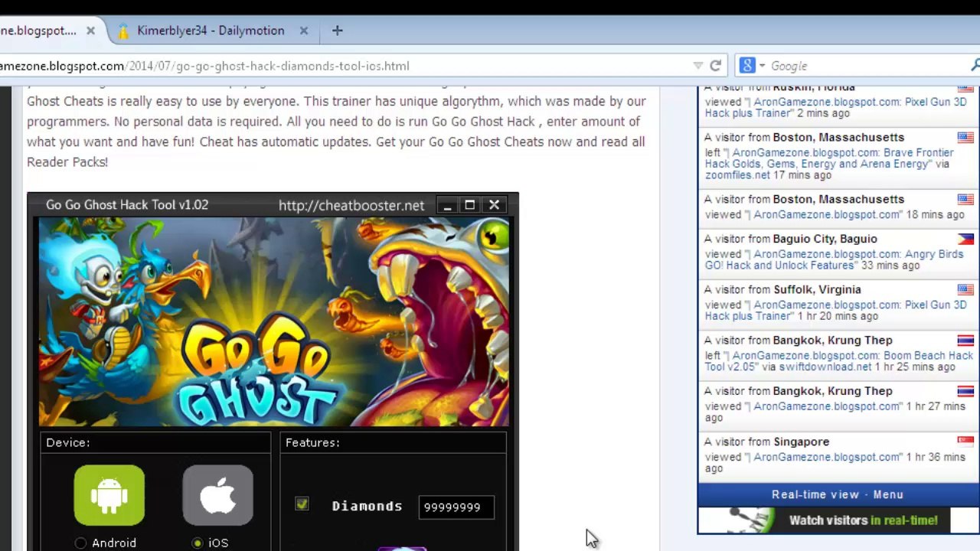This screenshot has width=980, height=551.
Task: Click the Diamonds amount field
Action: coord(456,507)
